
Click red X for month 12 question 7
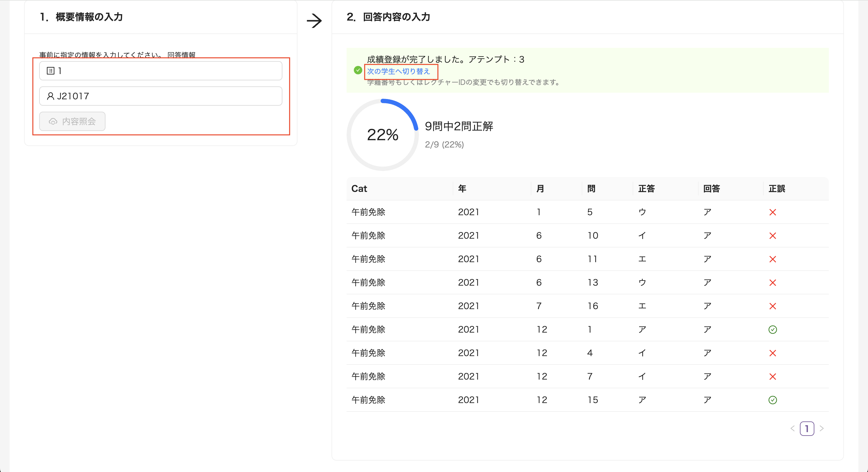pos(772,376)
